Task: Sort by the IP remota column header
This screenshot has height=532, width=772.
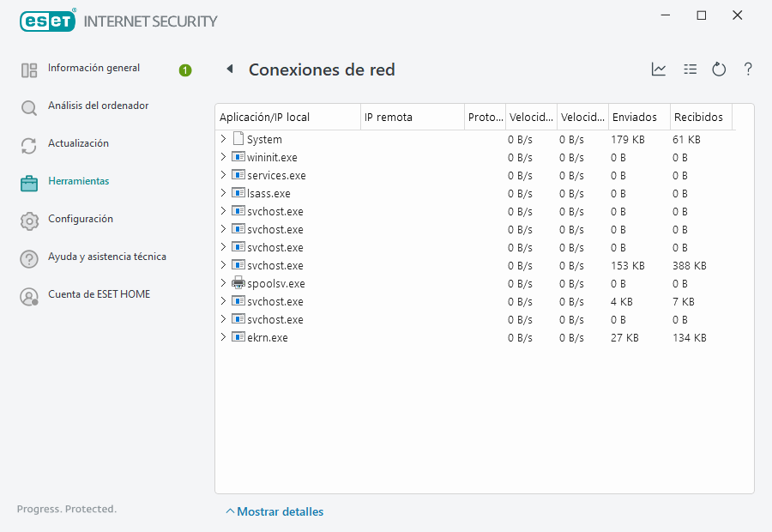Action: click(389, 117)
